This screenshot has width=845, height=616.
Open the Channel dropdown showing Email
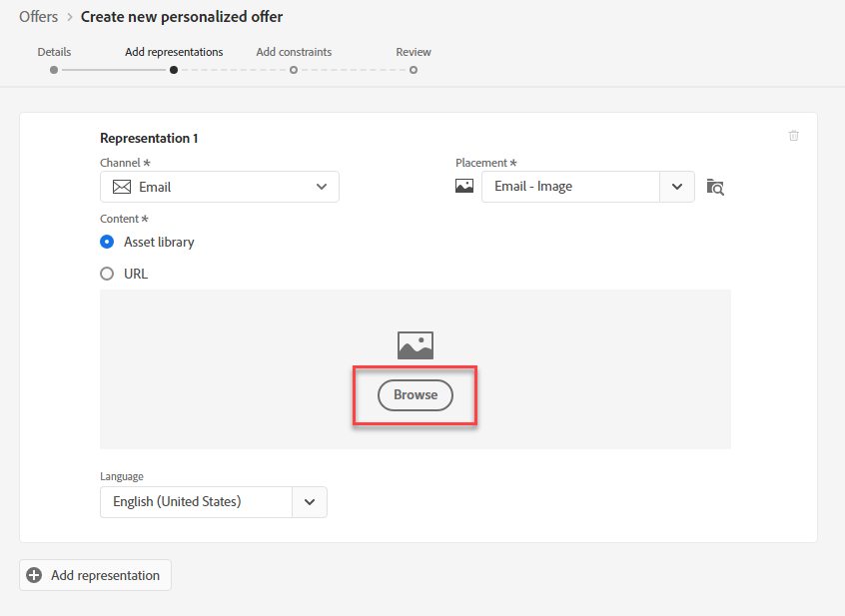click(220, 187)
